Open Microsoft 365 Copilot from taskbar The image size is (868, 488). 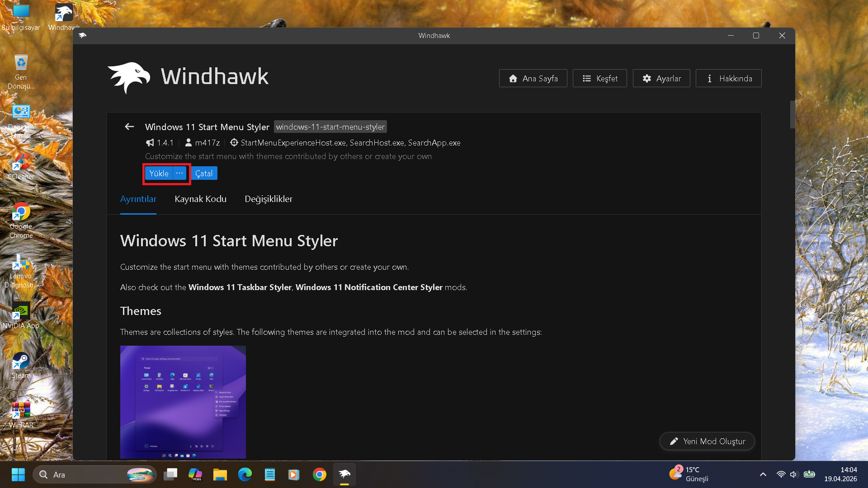coord(195,475)
